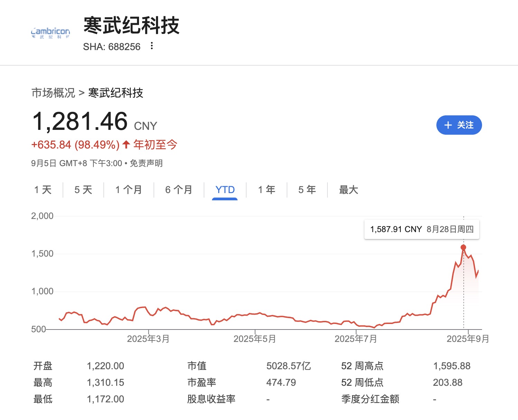
Task: Click the 寒武纪科技 breadcrumb text
Action: click(x=116, y=93)
